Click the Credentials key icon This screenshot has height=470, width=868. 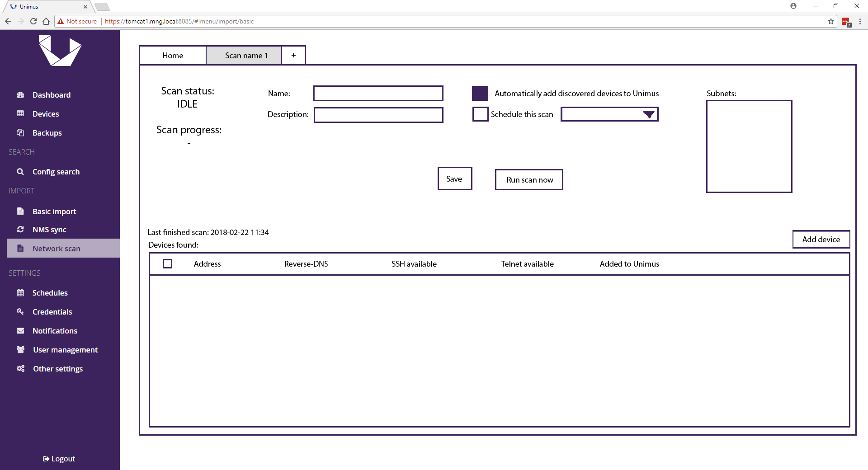pyautogui.click(x=20, y=311)
